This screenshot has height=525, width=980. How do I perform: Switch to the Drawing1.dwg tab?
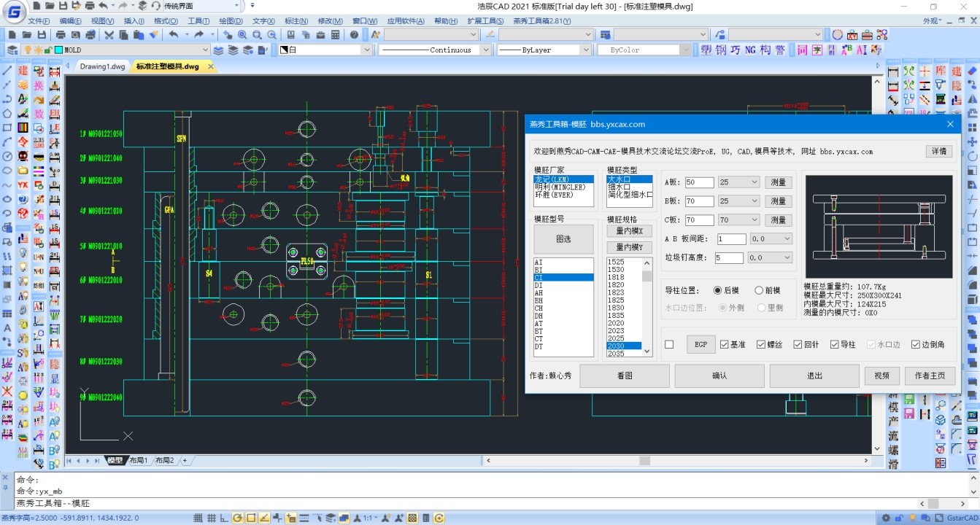click(x=102, y=66)
